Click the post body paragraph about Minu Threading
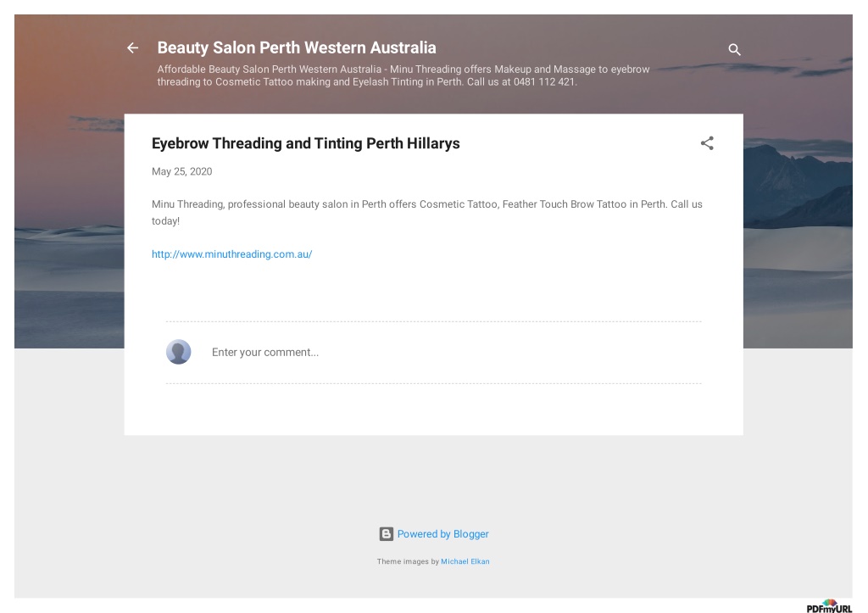 pos(427,213)
